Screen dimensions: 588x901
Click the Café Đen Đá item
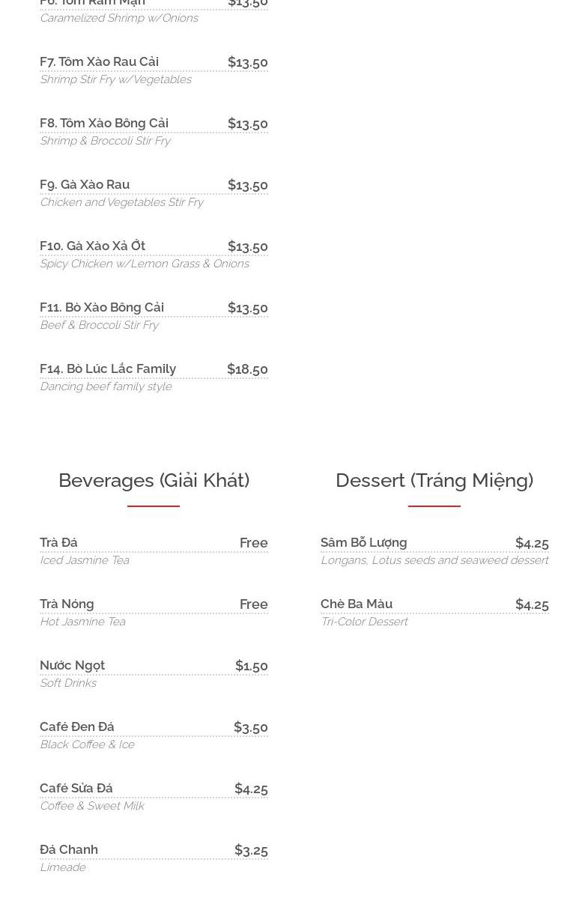pos(76,726)
